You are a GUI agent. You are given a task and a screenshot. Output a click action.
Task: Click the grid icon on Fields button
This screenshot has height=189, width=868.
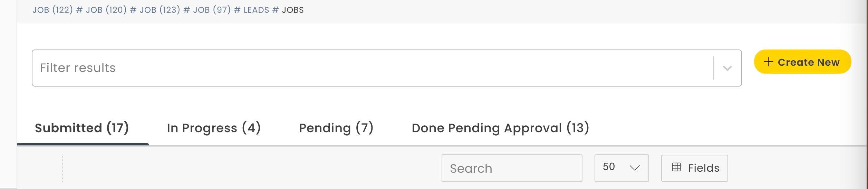pyautogui.click(x=676, y=168)
